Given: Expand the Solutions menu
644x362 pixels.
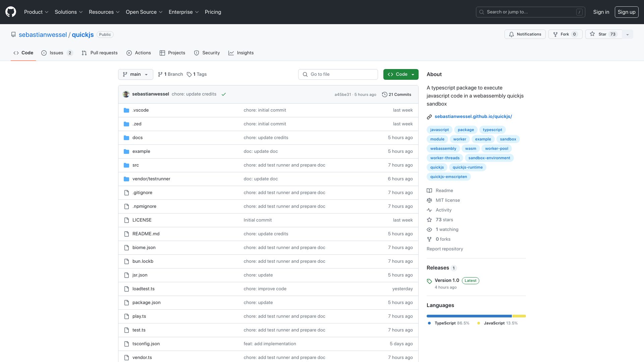Looking at the screenshot, I should point(68,12).
